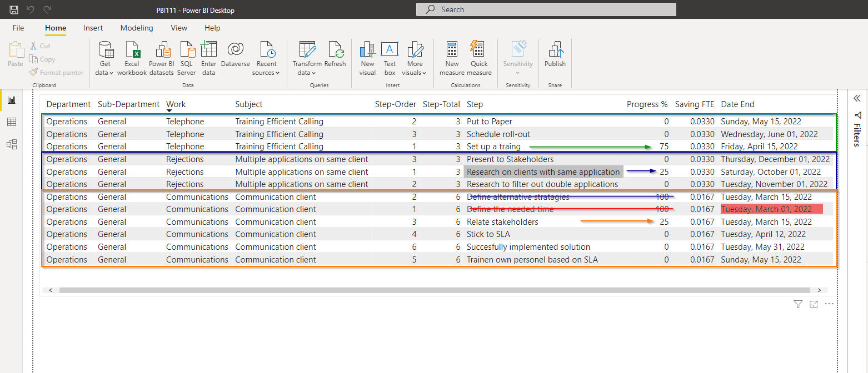Open the File menu
Viewport: 868px width, 373px height.
coord(18,28)
